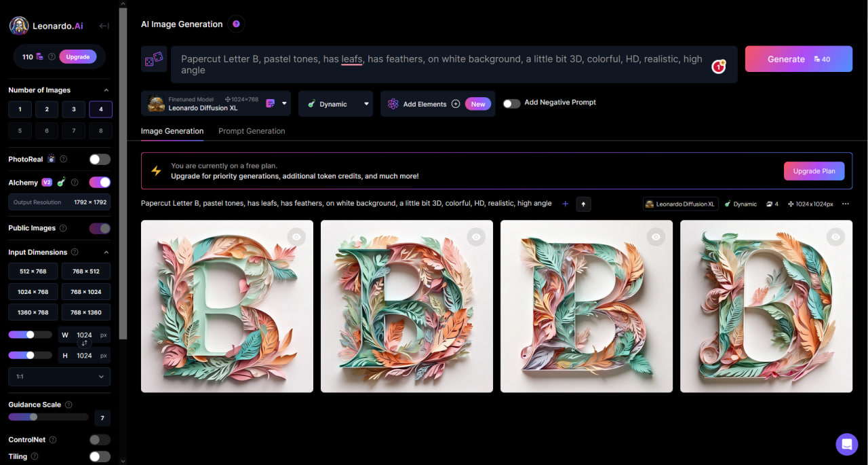This screenshot has height=465, width=868.
Task: Click the up arrow reuse prompt icon
Action: (583, 204)
